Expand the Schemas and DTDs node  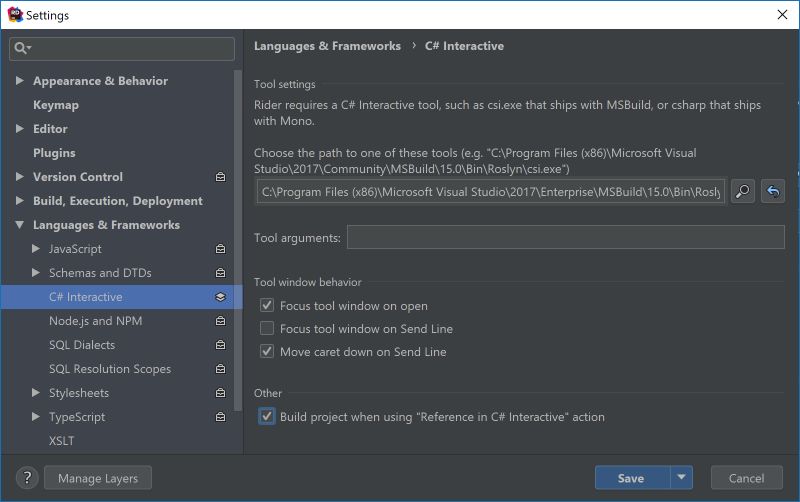coord(35,272)
